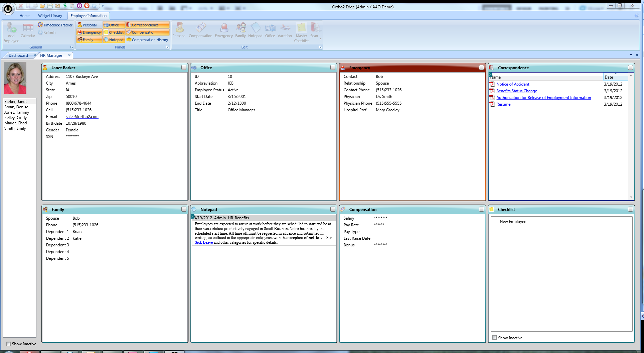
Task: Maximize the Correspondence panel
Action: [630, 68]
